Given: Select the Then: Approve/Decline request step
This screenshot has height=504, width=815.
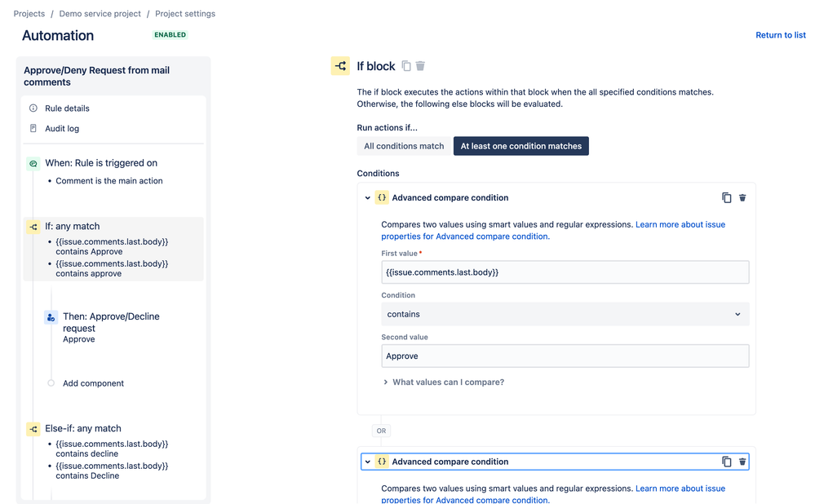Looking at the screenshot, I should [x=111, y=322].
